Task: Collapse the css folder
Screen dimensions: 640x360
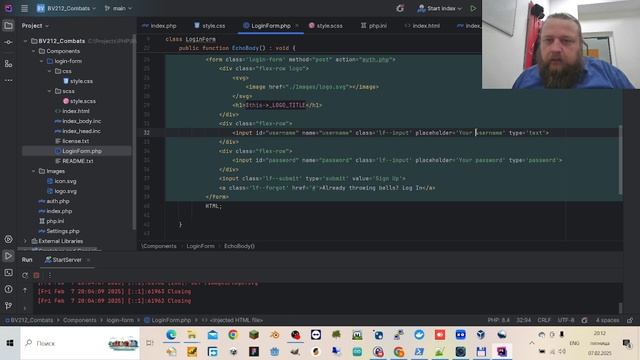Action: 50,71
